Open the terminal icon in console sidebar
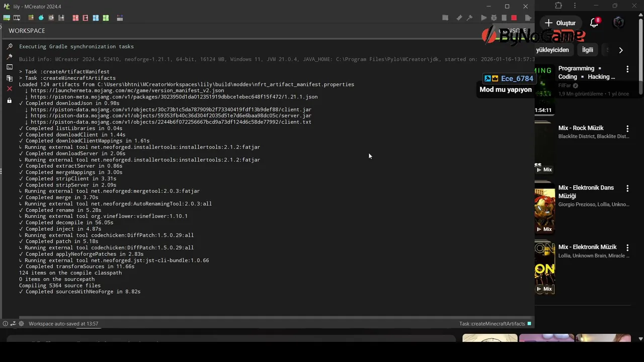The height and width of the screenshot is (362, 644). point(9,67)
